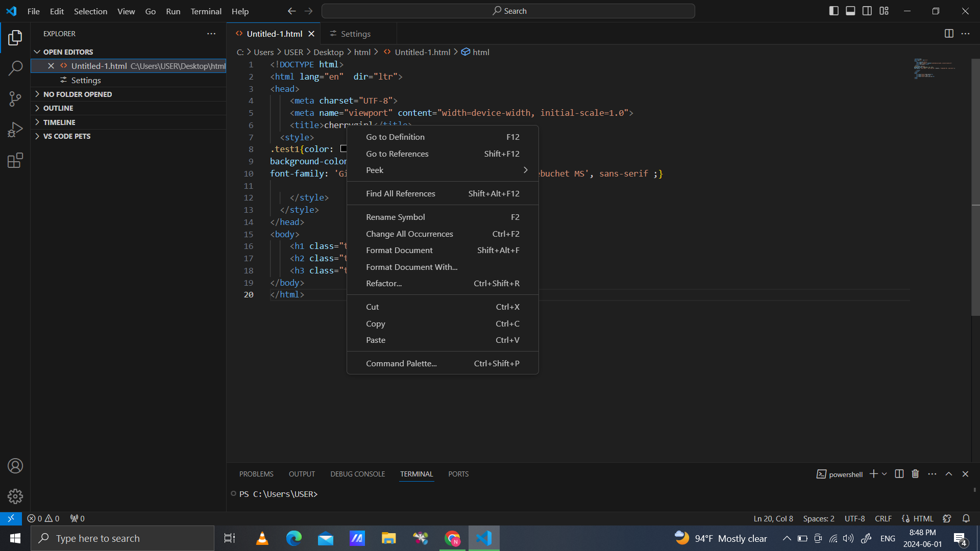This screenshot has width=980, height=551.
Task: Open the Peek submenu arrow
Action: 525,170
